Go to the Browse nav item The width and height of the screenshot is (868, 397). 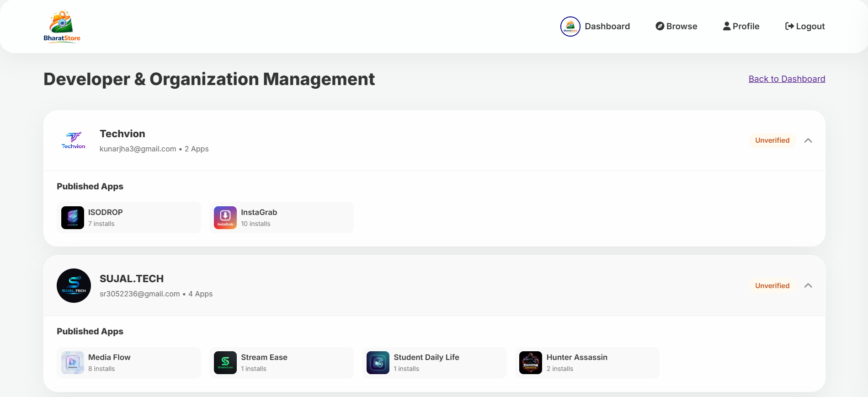(x=676, y=26)
